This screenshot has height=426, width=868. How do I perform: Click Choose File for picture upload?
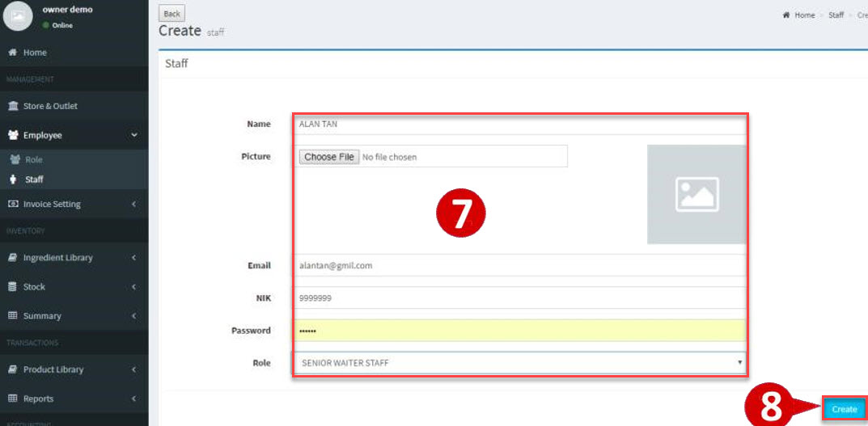(328, 157)
